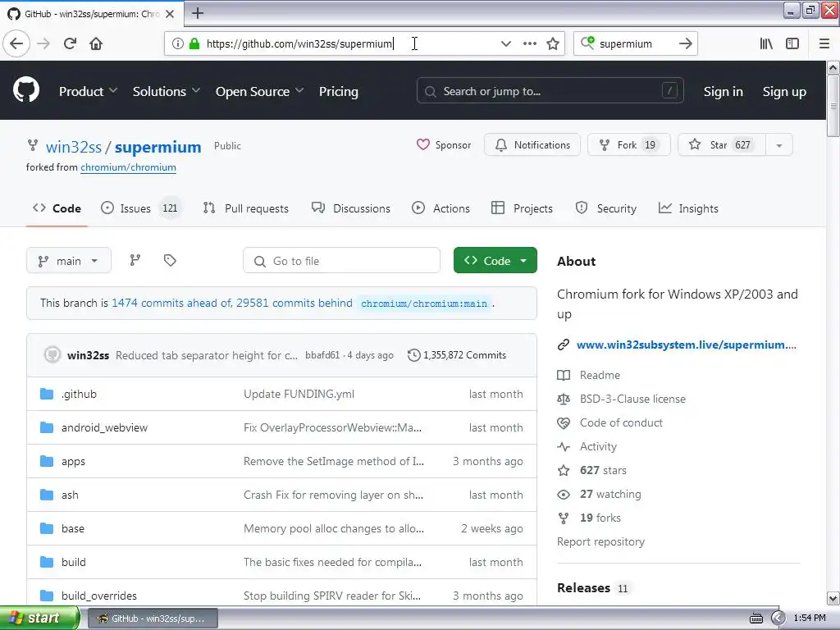The width and height of the screenshot is (840, 630).
Task: Switch to the Issues tab
Action: [x=141, y=208]
